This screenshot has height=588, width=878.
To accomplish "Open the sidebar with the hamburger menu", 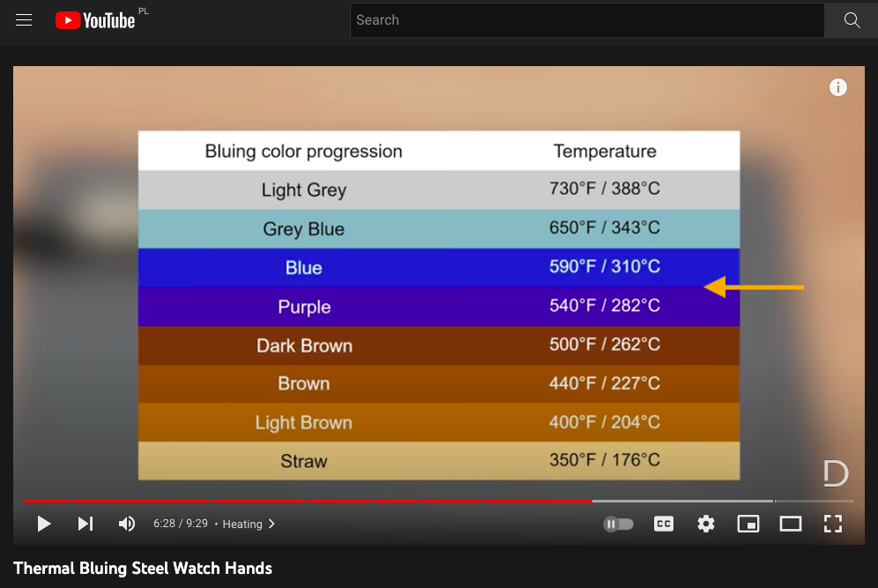I will click(x=23, y=19).
